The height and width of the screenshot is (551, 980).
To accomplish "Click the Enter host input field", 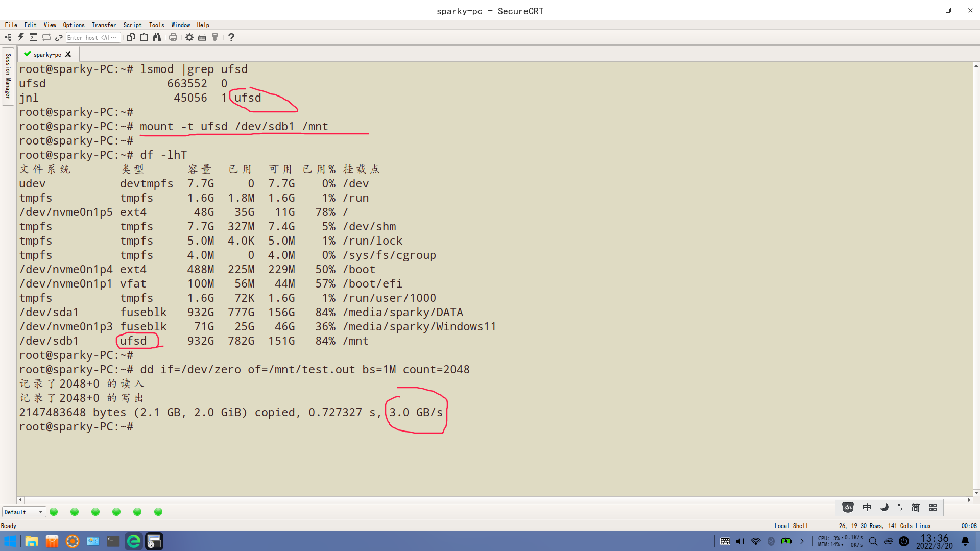I will click(93, 37).
